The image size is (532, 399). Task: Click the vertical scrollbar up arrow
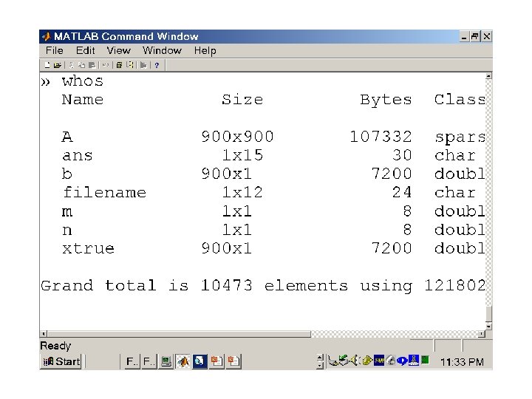click(488, 76)
